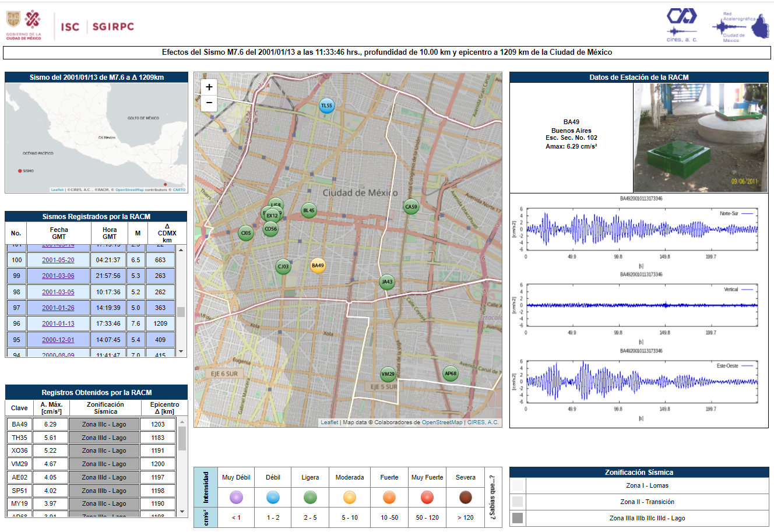This screenshot has height=532, width=774.
Task: Select the CJ03 station marker
Action: pyautogui.click(x=283, y=267)
